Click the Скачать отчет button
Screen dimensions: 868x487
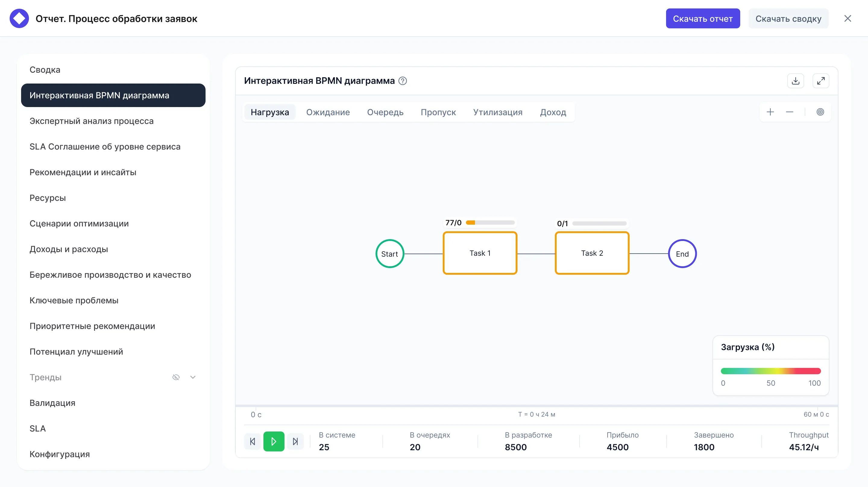click(703, 18)
